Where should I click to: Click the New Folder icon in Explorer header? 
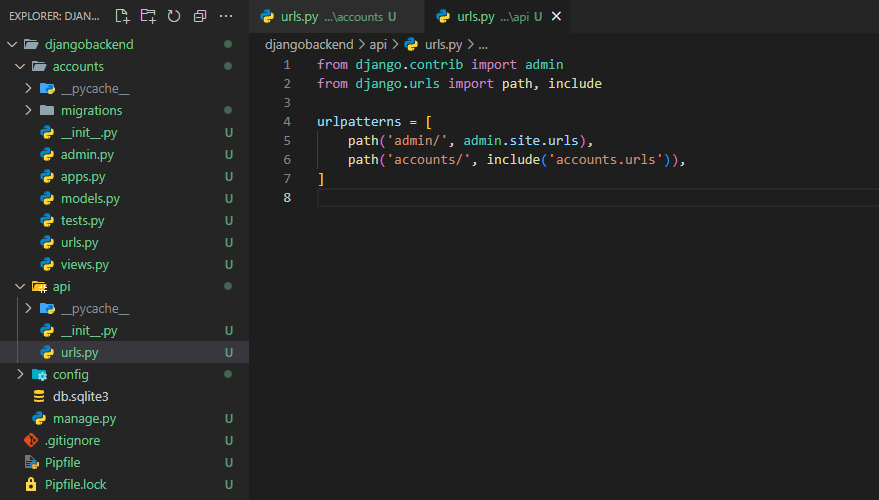(x=148, y=16)
